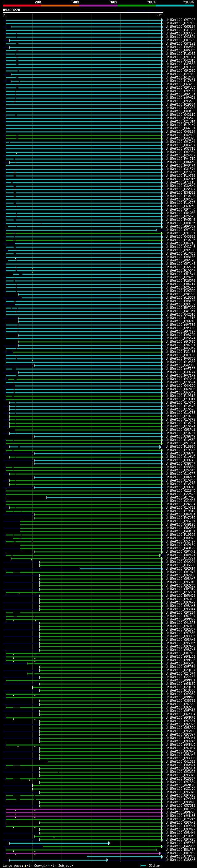Click the orange ~40% identity legend segment
This screenshot has height=868, width=197.
pos(60,6)
